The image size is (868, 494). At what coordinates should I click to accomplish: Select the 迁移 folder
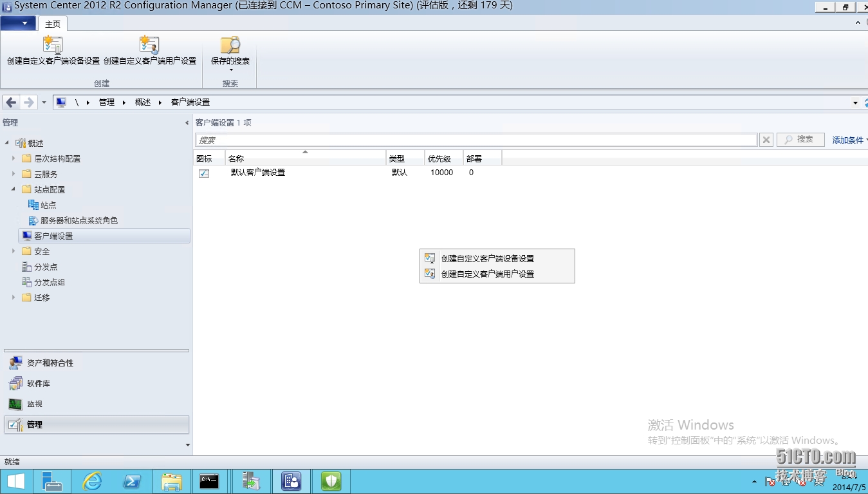coord(42,298)
